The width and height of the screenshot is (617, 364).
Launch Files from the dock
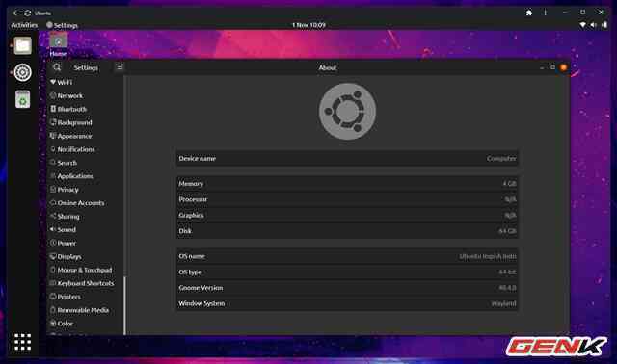(23, 45)
